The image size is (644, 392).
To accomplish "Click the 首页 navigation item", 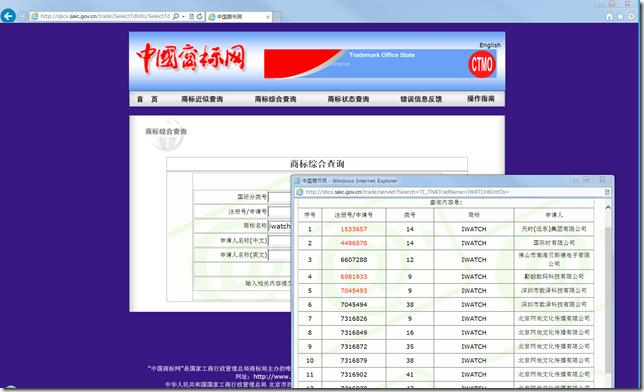I will click(x=147, y=99).
